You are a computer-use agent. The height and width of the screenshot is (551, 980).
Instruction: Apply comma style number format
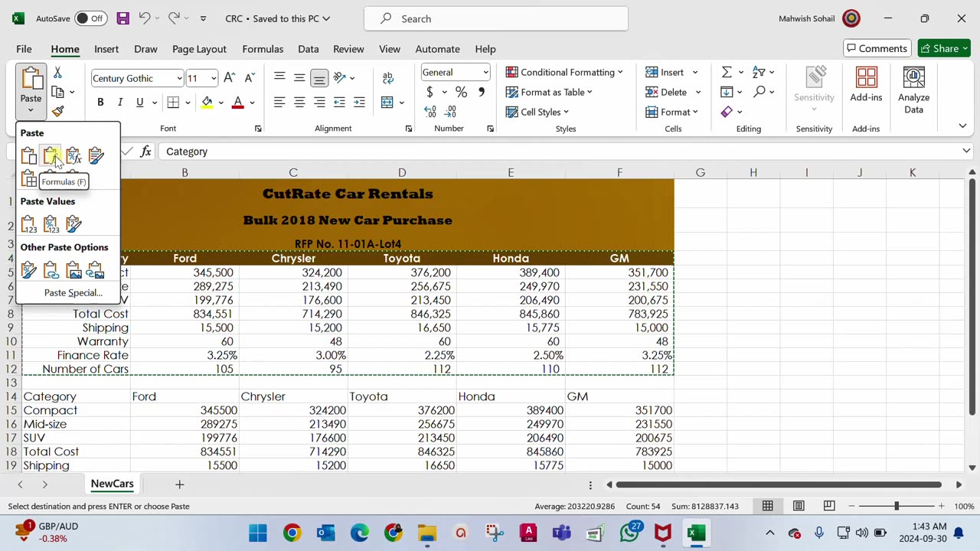click(481, 92)
